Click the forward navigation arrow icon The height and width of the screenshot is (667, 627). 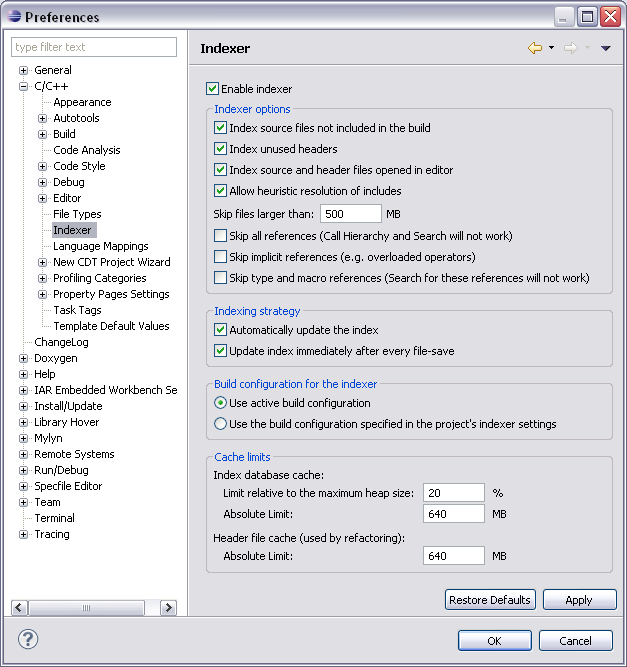571,48
